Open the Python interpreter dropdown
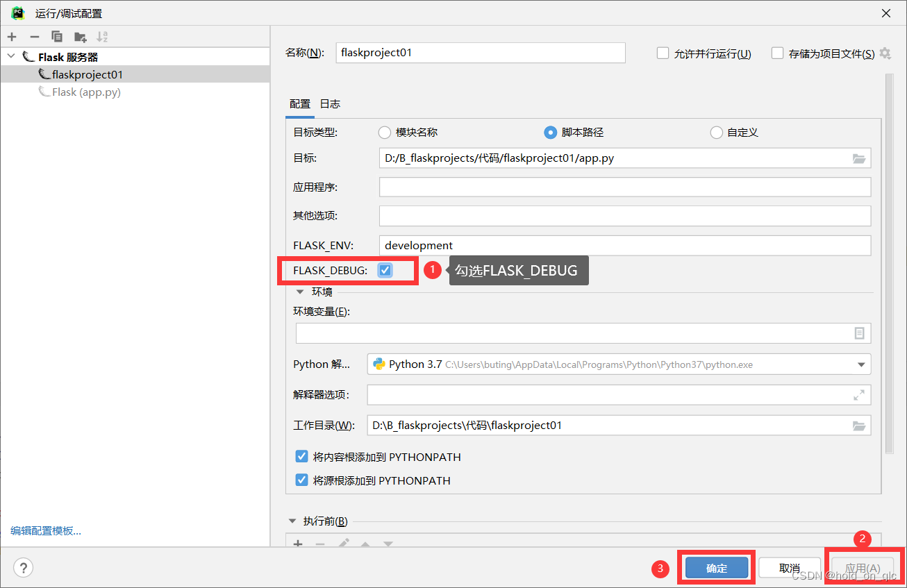907x588 pixels. pyautogui.click(x=861, y=364)
